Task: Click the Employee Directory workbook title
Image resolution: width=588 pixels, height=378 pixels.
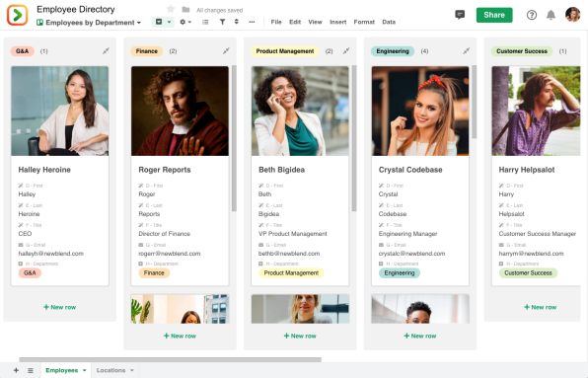Action: [76, 9]
